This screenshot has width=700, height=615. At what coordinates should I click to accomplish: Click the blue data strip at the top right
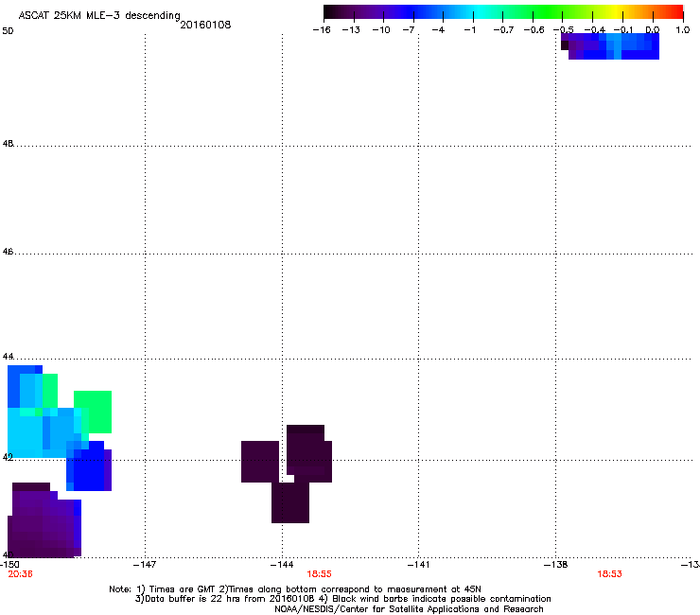(x=610, y=46)
